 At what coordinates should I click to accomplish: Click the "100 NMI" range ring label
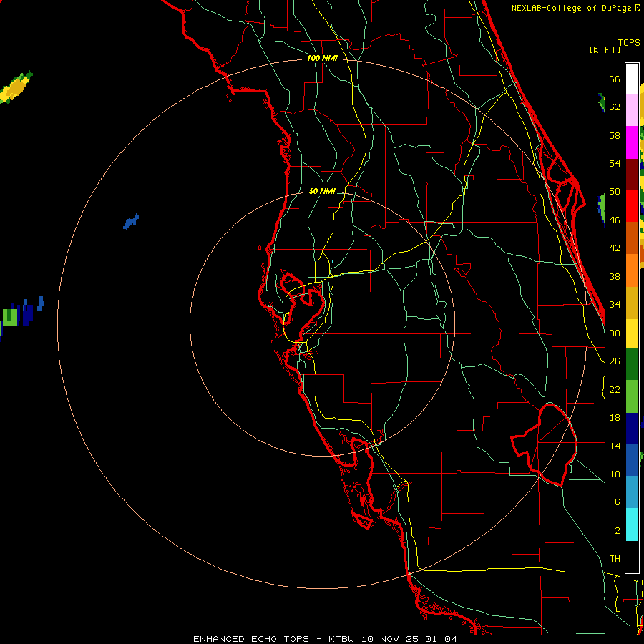point(322,59)
